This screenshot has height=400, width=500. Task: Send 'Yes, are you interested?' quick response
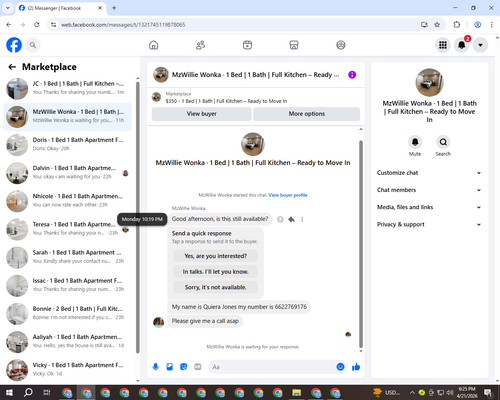(x=216, y=256)
